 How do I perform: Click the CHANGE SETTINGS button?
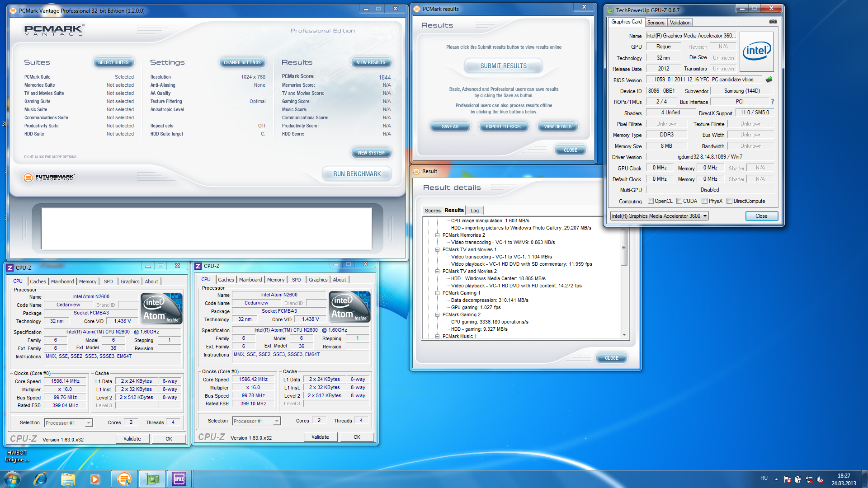(x=242, y=63)
